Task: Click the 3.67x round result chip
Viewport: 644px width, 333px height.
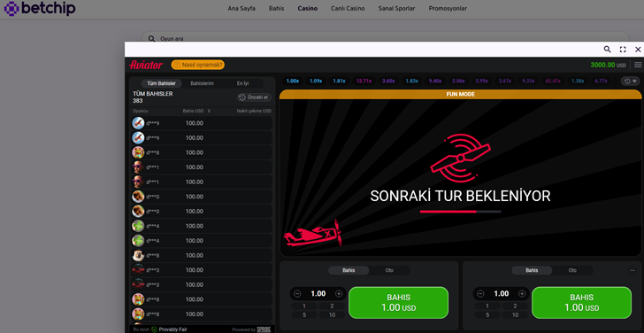Action: pyautogui.click(x=505, y=81)
